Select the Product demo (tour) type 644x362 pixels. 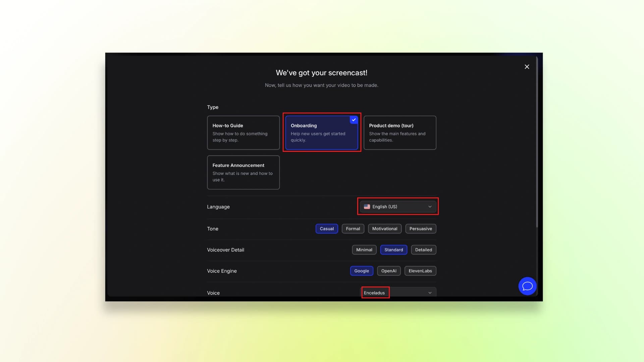400,133
